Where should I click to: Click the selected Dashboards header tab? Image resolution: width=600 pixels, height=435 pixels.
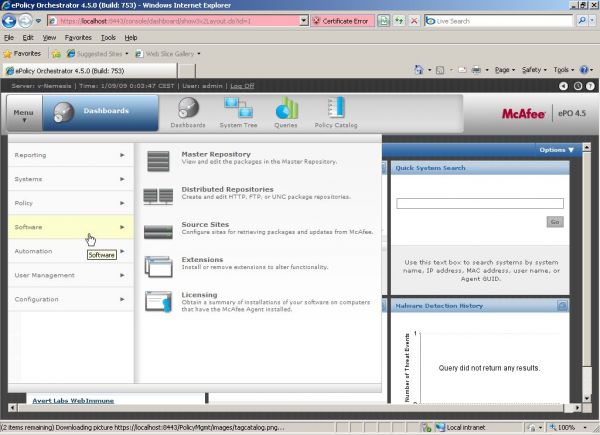100,113
